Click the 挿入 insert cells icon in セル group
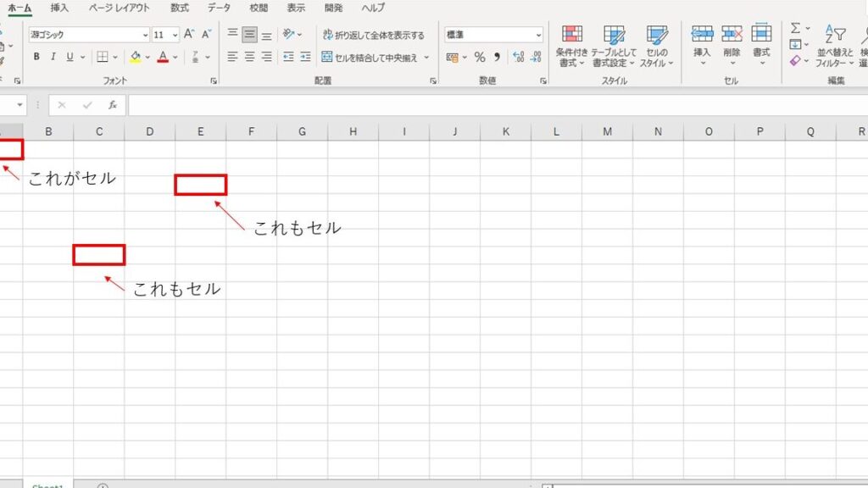Image resolution: width=868 pixels, height=488 pixels. coord(702,34)
